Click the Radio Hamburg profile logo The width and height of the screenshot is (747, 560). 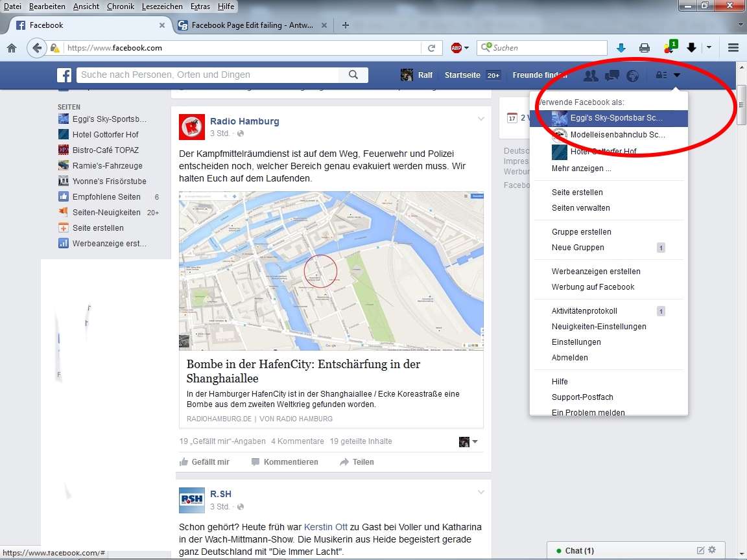pos(191,126)
